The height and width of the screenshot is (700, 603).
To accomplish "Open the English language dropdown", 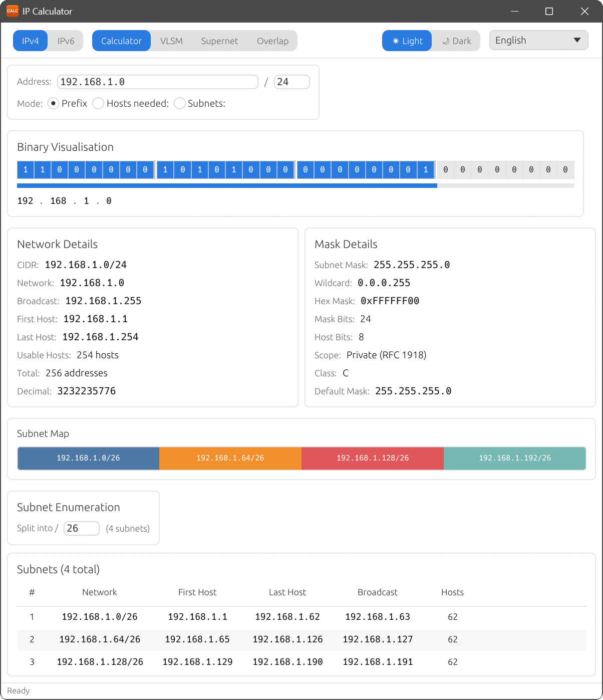I will (538, 40).
